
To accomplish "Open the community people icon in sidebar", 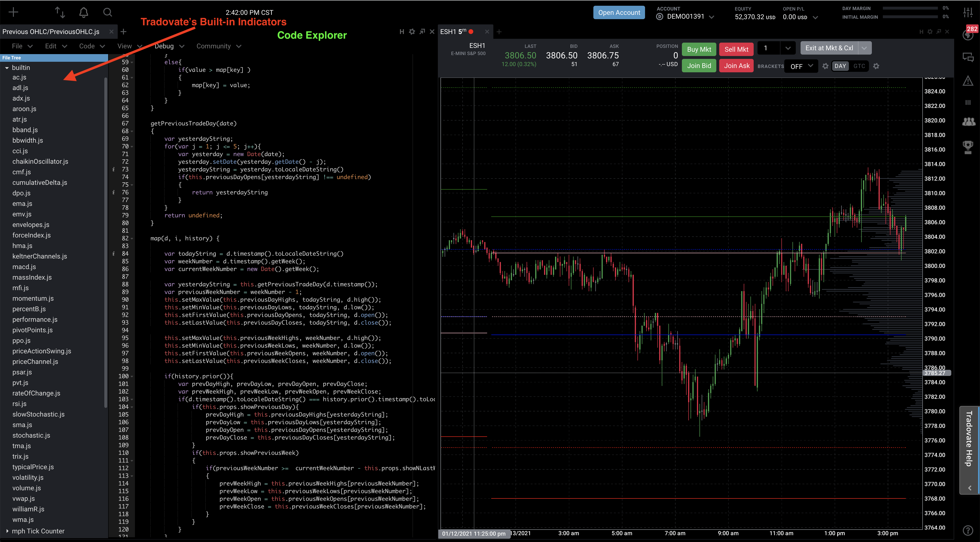I will click(969, 122).
